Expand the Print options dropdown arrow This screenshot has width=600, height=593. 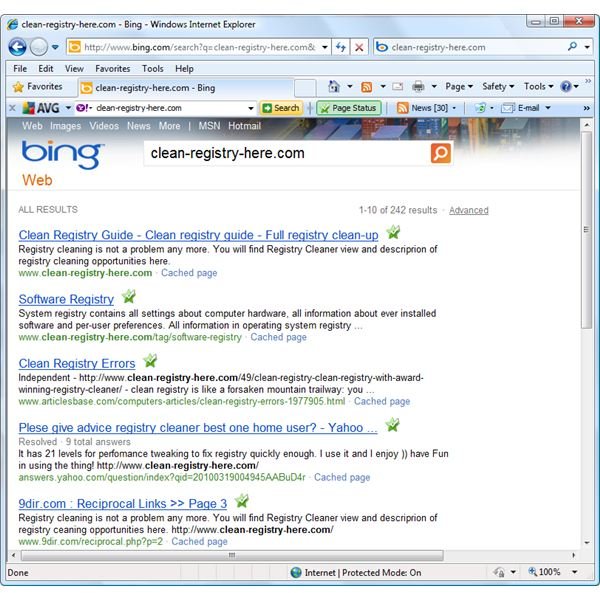tap(434, 86)
